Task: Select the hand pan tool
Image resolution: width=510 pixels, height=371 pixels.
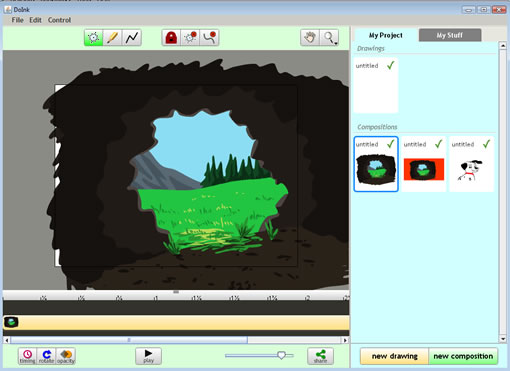Action: point(310,37)
